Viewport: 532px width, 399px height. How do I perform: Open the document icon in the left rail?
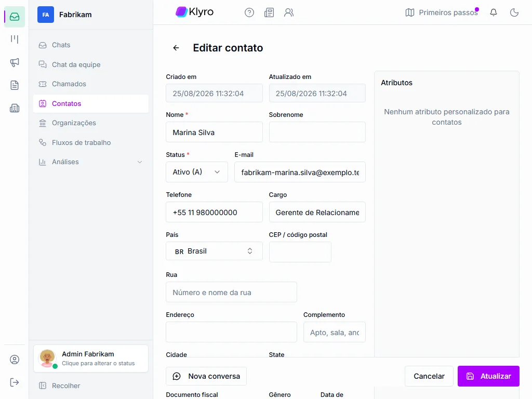(15, 85)
